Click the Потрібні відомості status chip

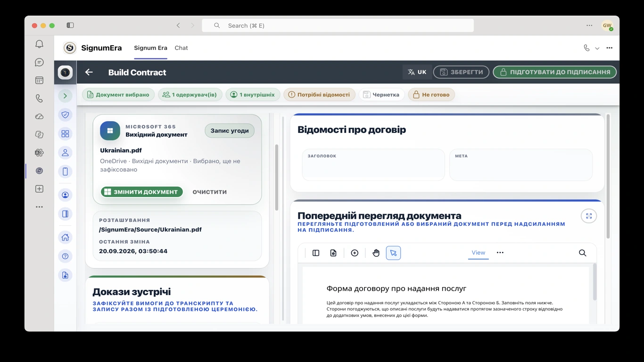click(x=319, y=95)
